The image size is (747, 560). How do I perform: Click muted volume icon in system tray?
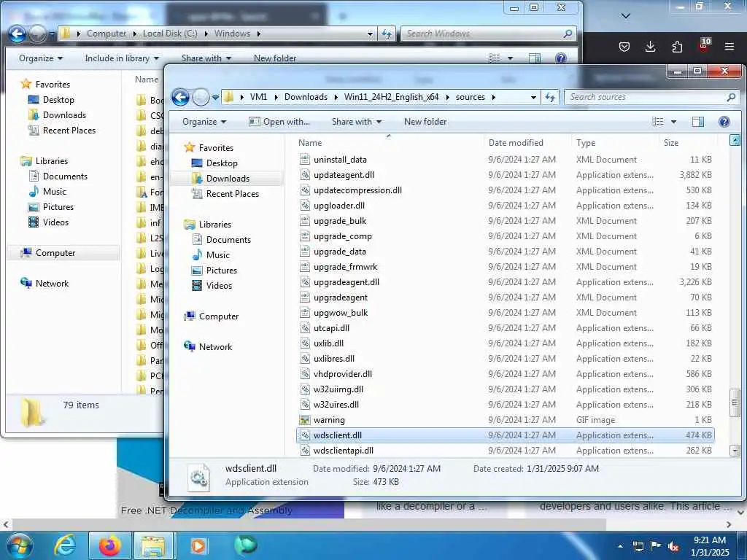673,547
